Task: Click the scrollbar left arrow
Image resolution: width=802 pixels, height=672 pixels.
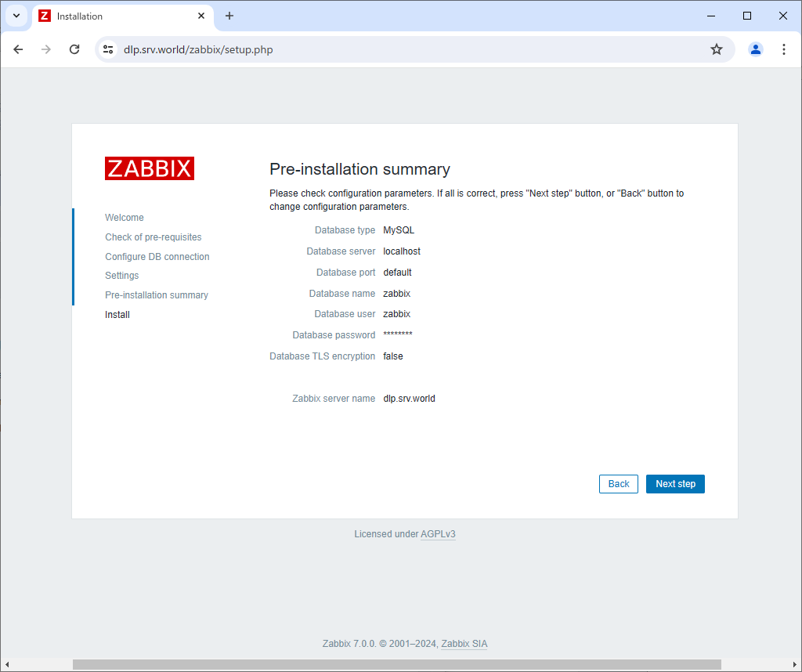Action: coord(6,664)
